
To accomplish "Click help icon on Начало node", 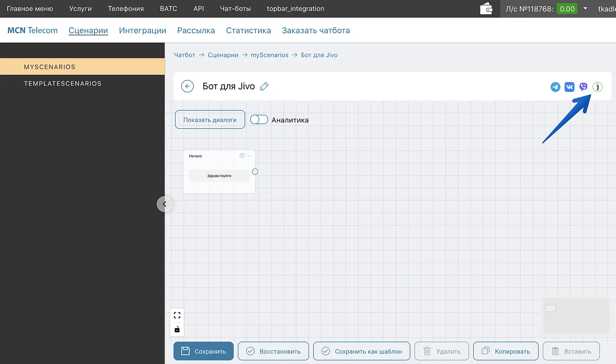I will [242, 156].
